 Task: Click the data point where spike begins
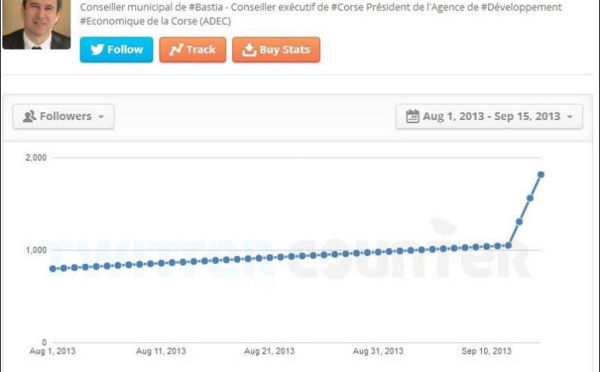click(509, 245)
